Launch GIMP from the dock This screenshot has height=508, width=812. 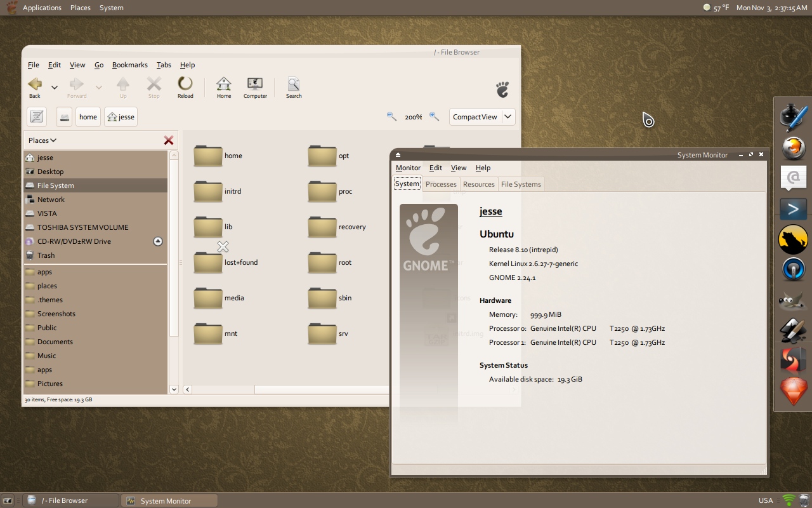pyautogui.click(x=793, y=300)
